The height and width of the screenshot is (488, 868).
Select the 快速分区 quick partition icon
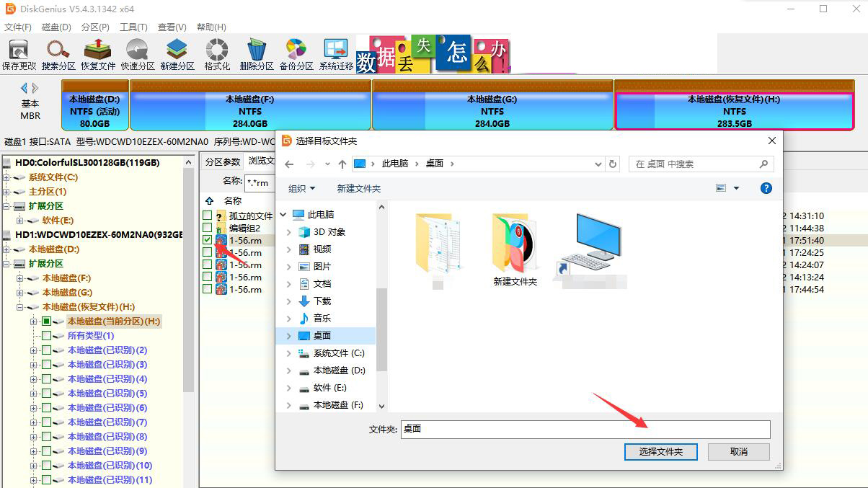tap(138, 54)
